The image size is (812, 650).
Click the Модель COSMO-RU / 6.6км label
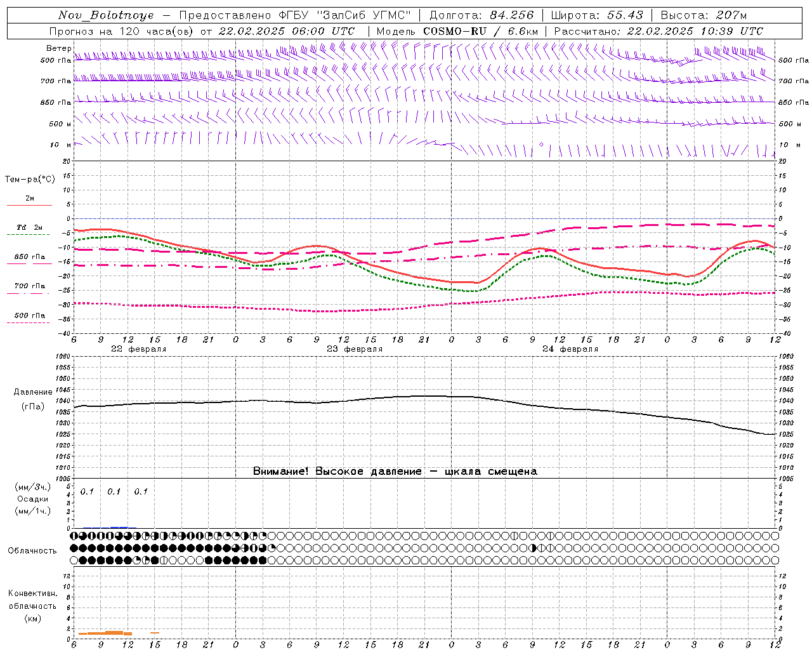457,31
